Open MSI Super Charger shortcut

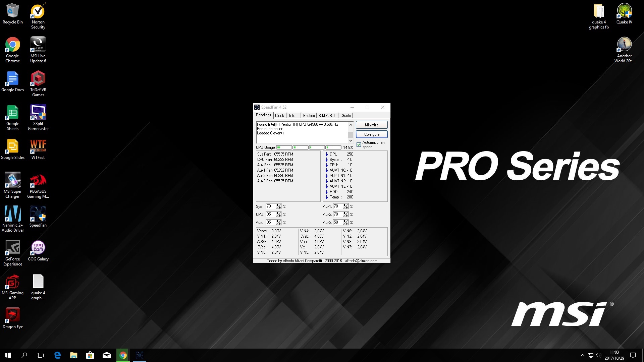[x=13, y=185]
